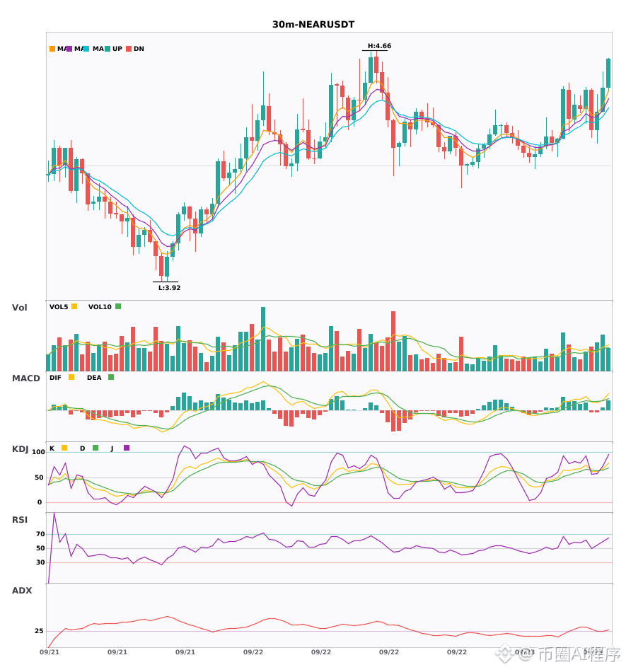Click the orange MA legend swatch
This screenshot has width=626, height=672.
(52, 49)
